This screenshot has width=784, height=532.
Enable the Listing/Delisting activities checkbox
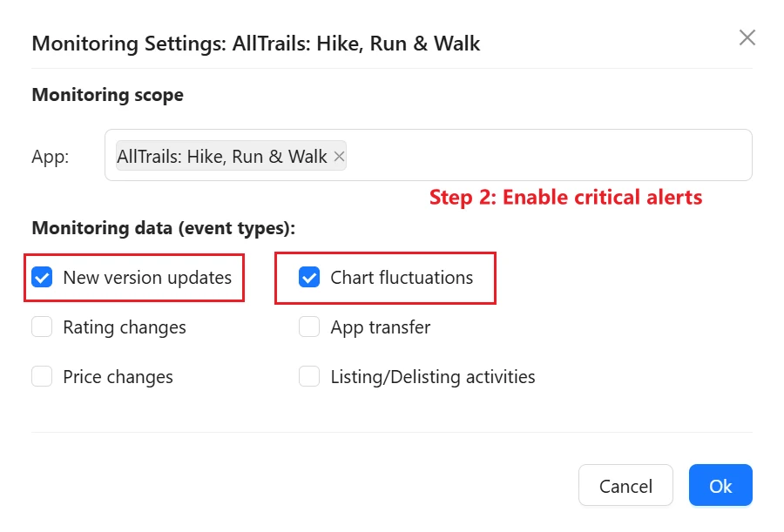click(x=309, y=376)
